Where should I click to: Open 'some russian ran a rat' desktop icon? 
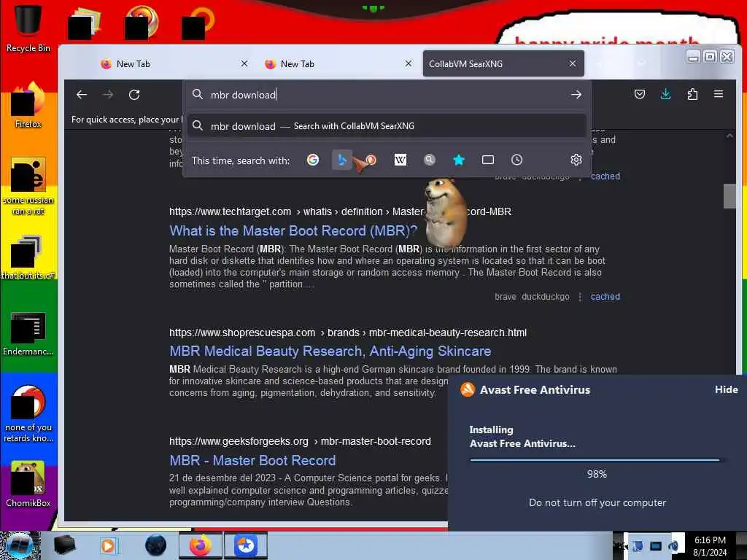click(28, 186)
